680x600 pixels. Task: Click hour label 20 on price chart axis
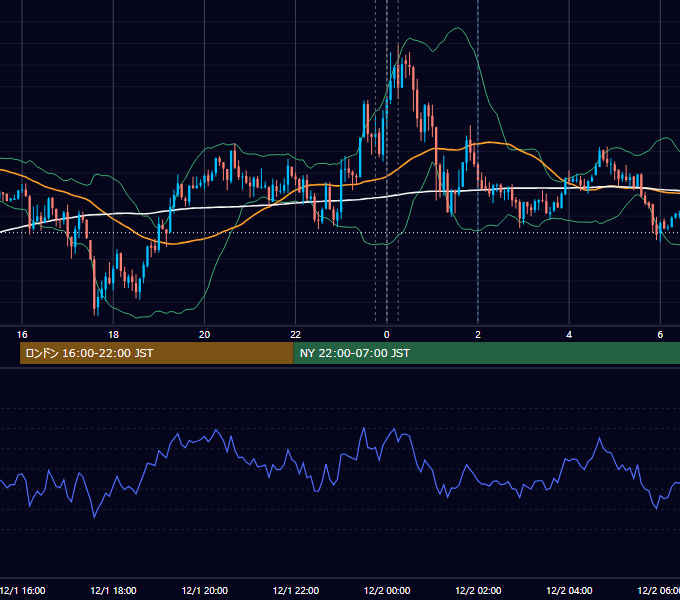204,335
